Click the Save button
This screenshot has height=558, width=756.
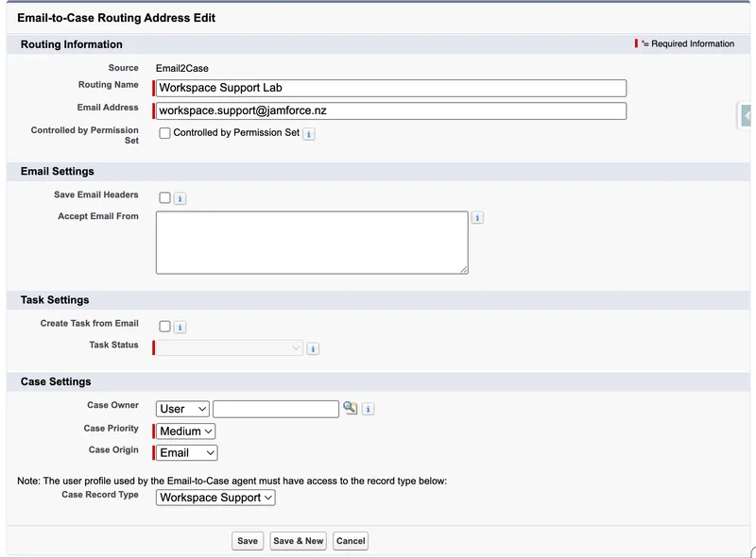[248, 541]
